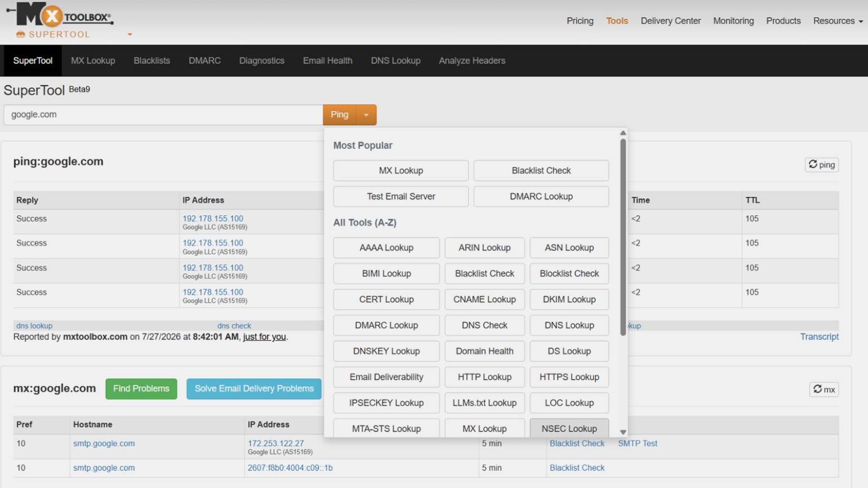Open Monitoring page
This screenshot has width=868, height=488.
tap(733, 21)
